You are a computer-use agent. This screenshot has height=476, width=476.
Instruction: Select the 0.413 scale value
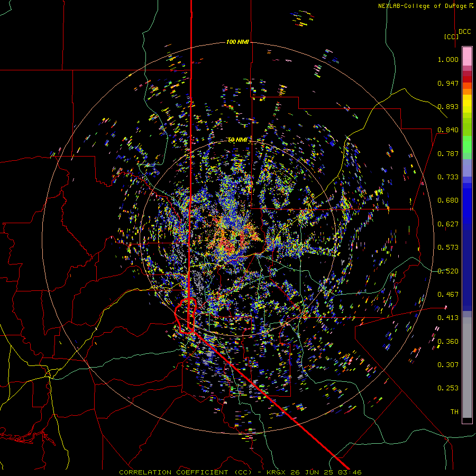(448, 318)
